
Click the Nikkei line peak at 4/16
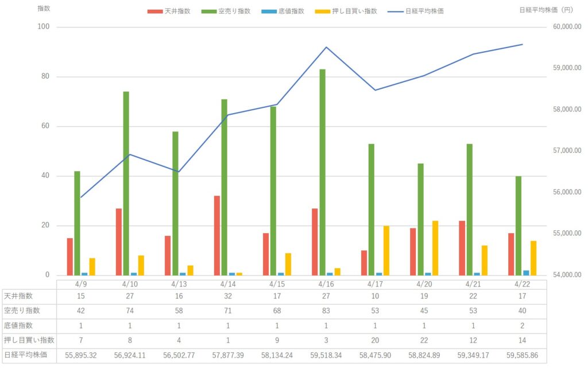point(326,47)
